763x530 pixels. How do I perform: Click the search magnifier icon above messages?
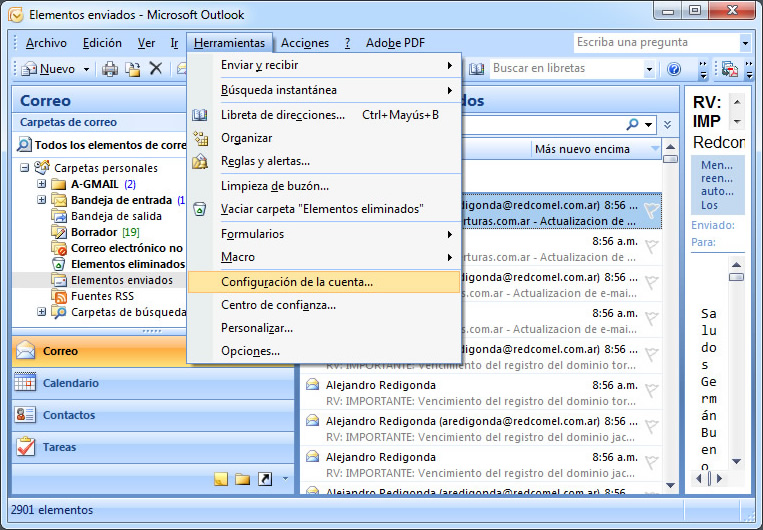click(632, 124)
